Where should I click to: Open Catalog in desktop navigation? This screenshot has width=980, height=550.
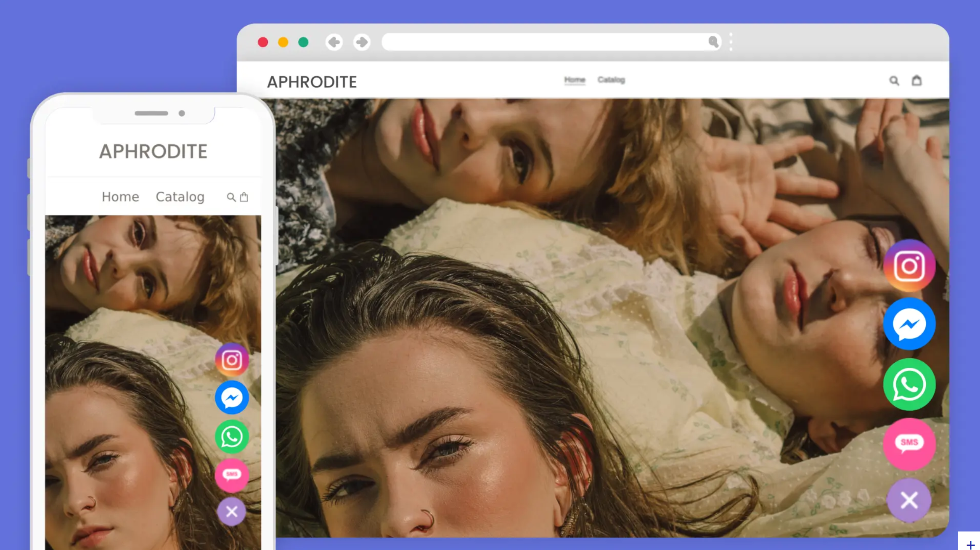point(611,80)
